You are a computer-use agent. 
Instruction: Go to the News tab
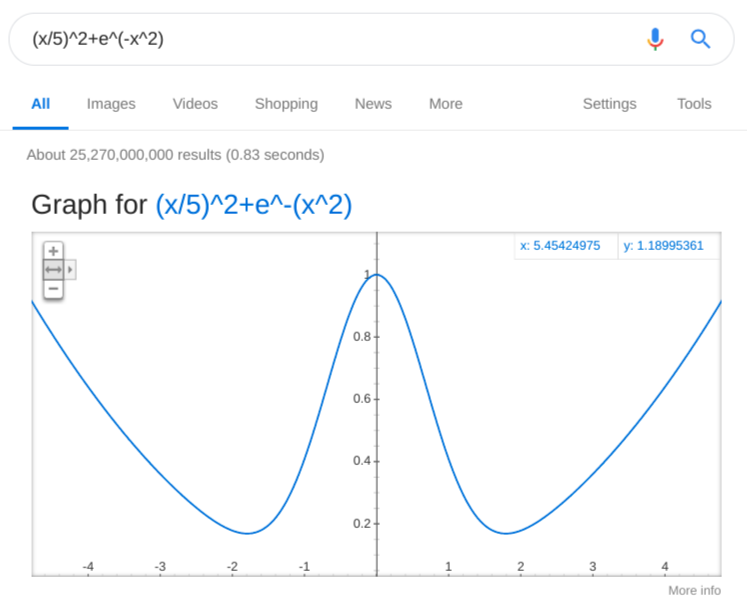373,104
